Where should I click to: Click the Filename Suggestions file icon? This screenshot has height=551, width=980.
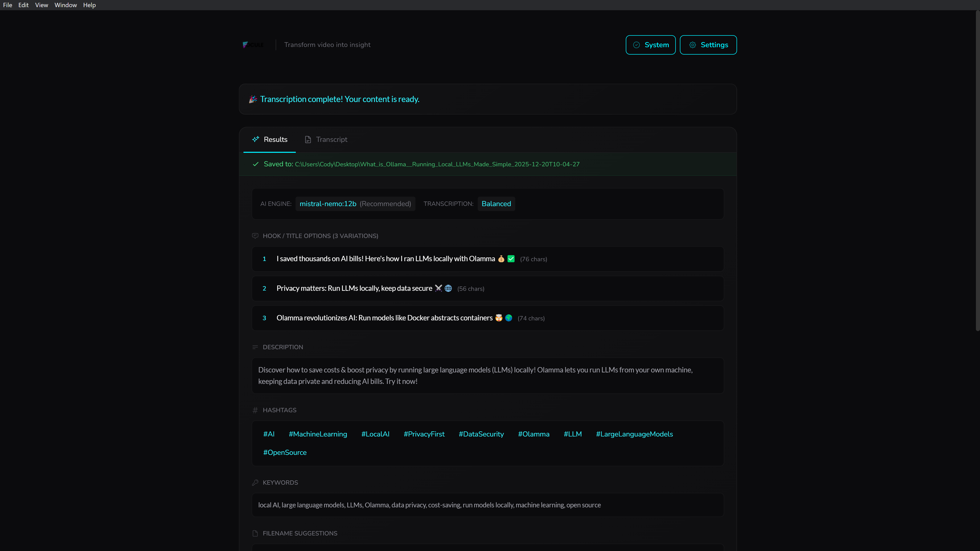pos(255,533)
